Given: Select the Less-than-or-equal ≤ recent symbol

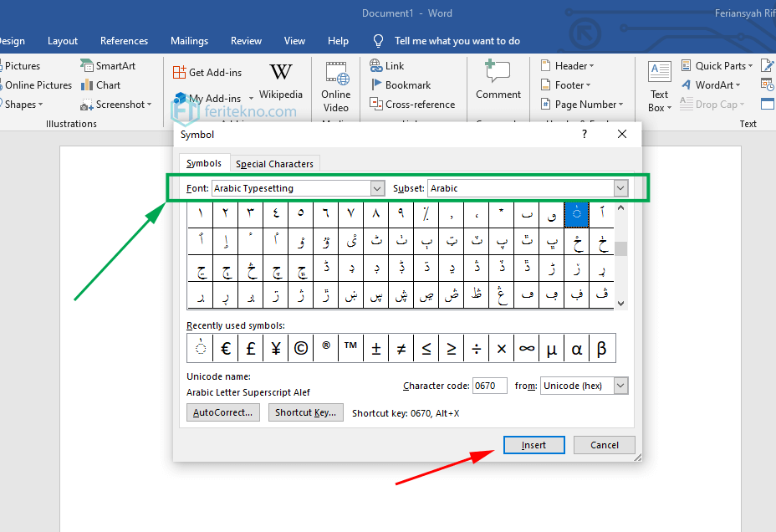Looking at the screenshot, I should pyautogui.click(x=426, y=349).
